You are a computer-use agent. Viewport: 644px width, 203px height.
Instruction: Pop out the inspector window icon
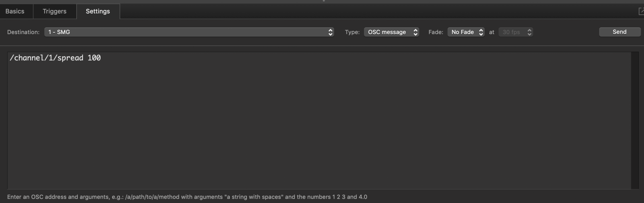point(641,11)
